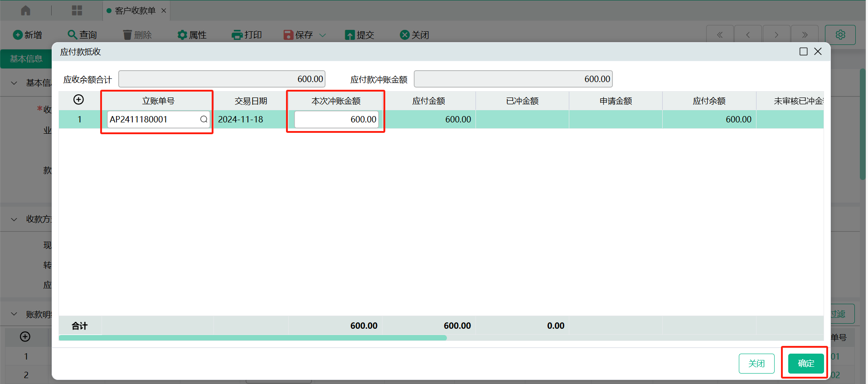Switch to the 客户收款单 tab
The width and height of the screenshot is (868, 384).
point(135,10)
